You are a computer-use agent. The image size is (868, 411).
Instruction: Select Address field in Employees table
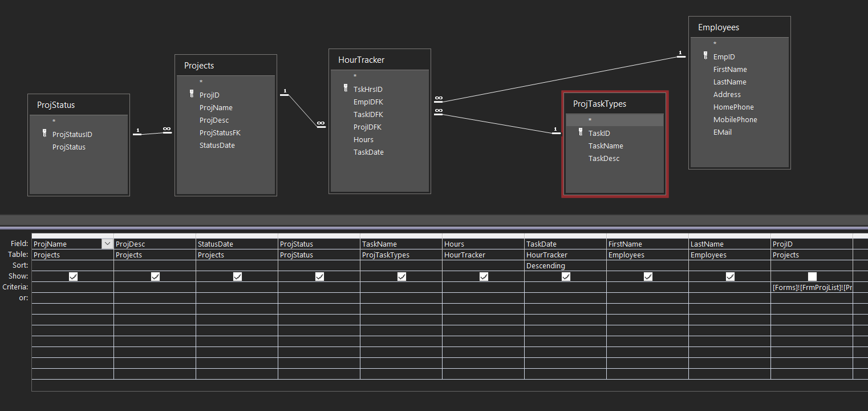pos(727,95)
